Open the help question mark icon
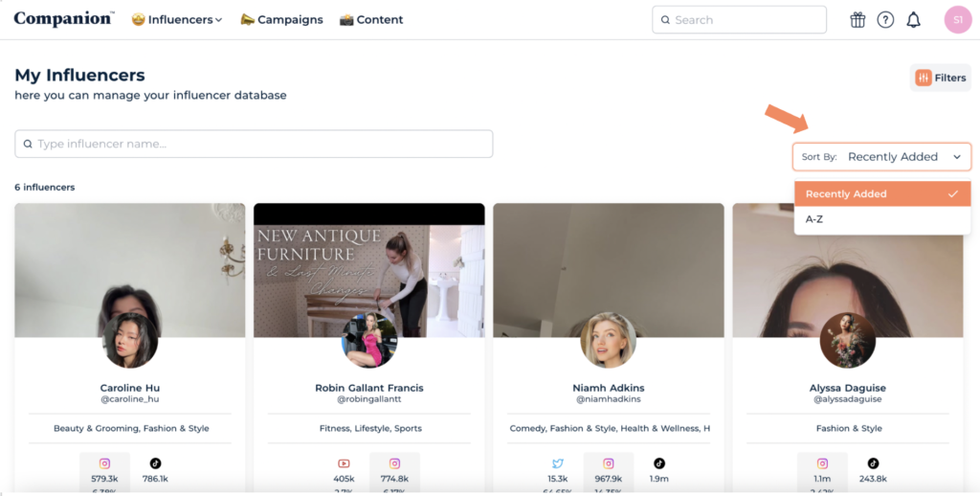The image size is (980, 496). coord(885,20)
